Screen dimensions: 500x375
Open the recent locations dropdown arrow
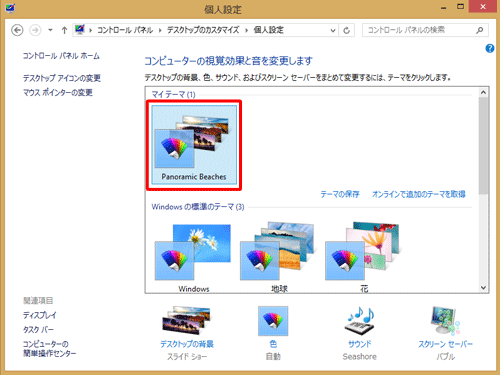[x=50, y=30]
